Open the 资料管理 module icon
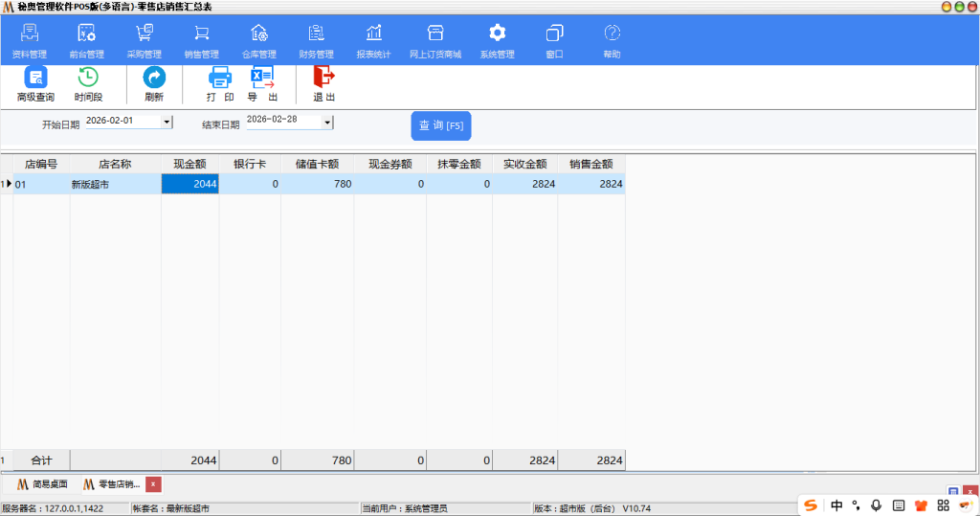This screenshot has width=980, height=516. coord(30,34)
